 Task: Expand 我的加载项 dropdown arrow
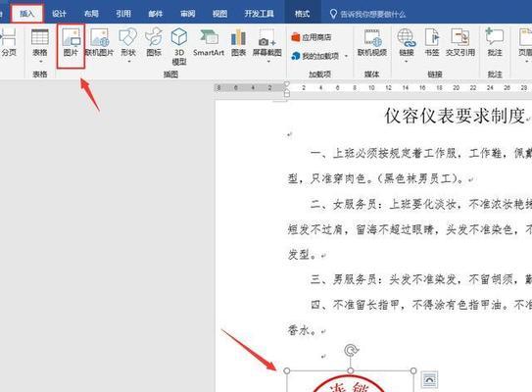tap(347, 56)
